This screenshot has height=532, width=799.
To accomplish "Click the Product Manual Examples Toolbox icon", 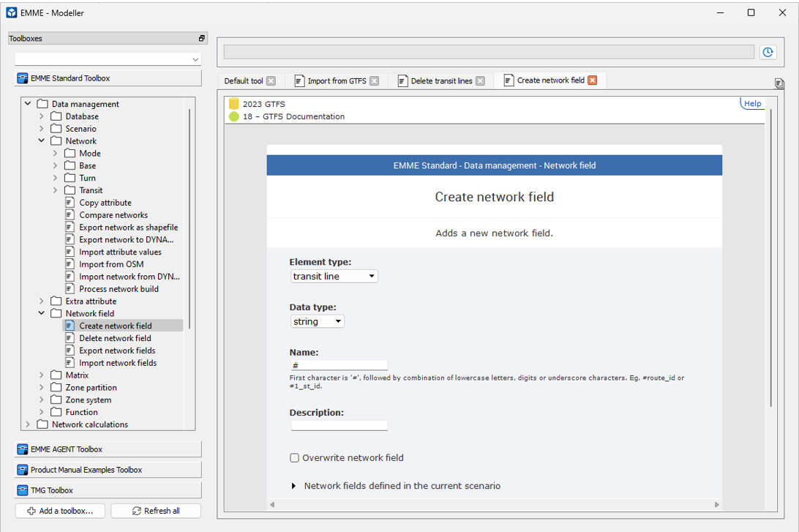I will (23, 470).
